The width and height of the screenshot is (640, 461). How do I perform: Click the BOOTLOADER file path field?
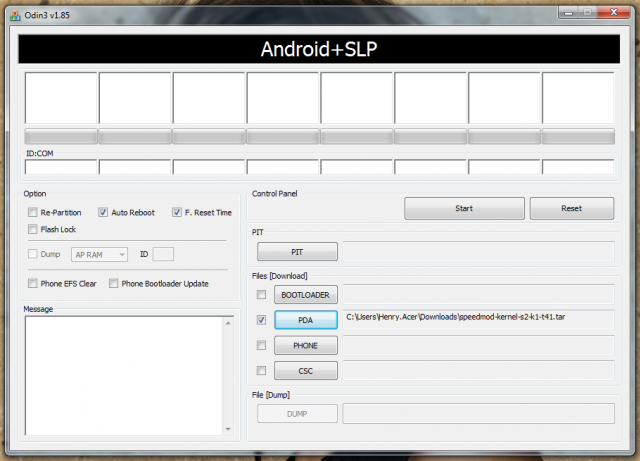coord(478,294)
